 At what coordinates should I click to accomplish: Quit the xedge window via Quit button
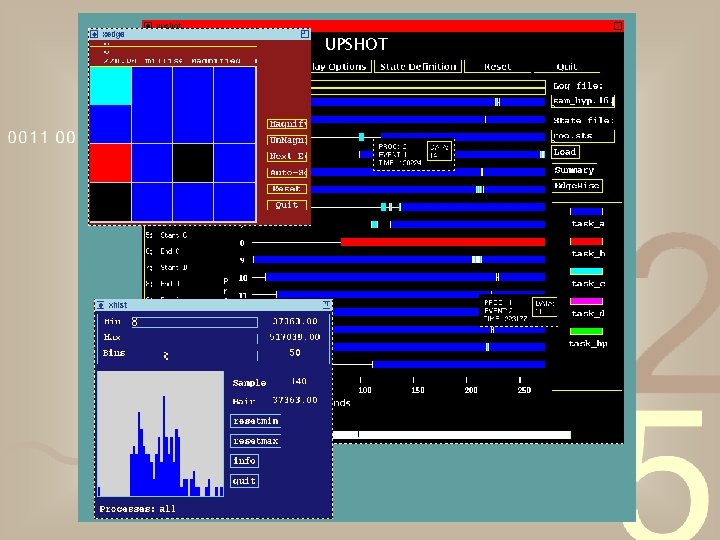tap(287, 205)
